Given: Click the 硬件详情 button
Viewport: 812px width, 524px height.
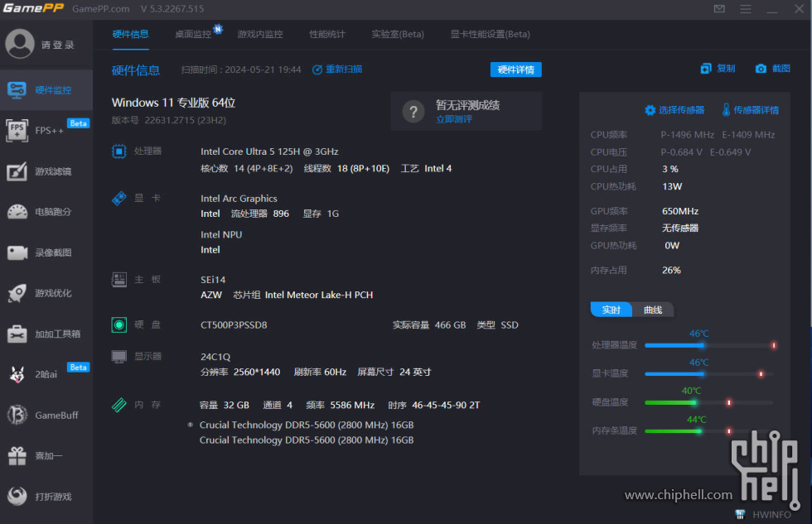Looking at the screenshot, I should (x=515, y=70).
